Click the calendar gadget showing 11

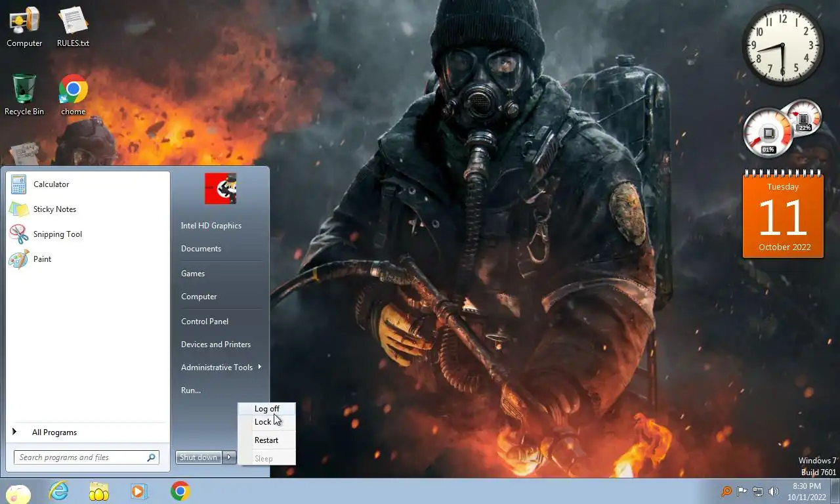tap(783, 214)
